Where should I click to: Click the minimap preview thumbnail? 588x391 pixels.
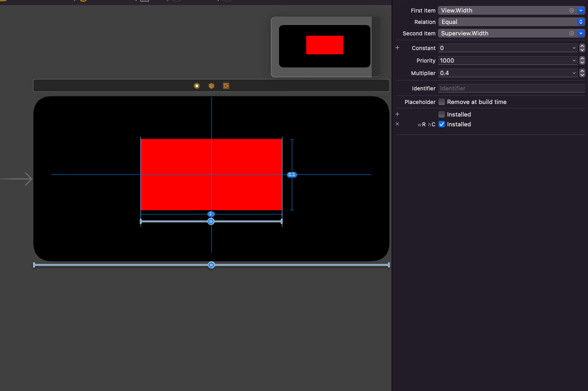click(325, 46)
